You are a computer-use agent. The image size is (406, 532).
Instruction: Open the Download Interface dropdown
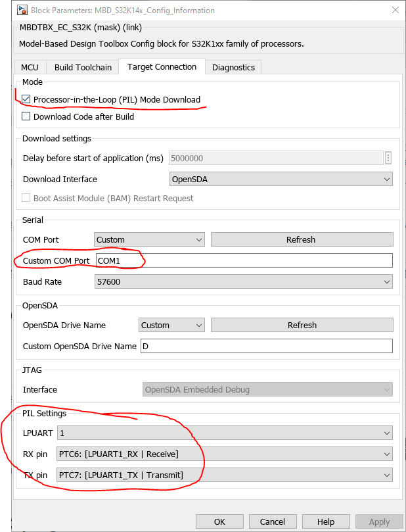pos(281,179)
